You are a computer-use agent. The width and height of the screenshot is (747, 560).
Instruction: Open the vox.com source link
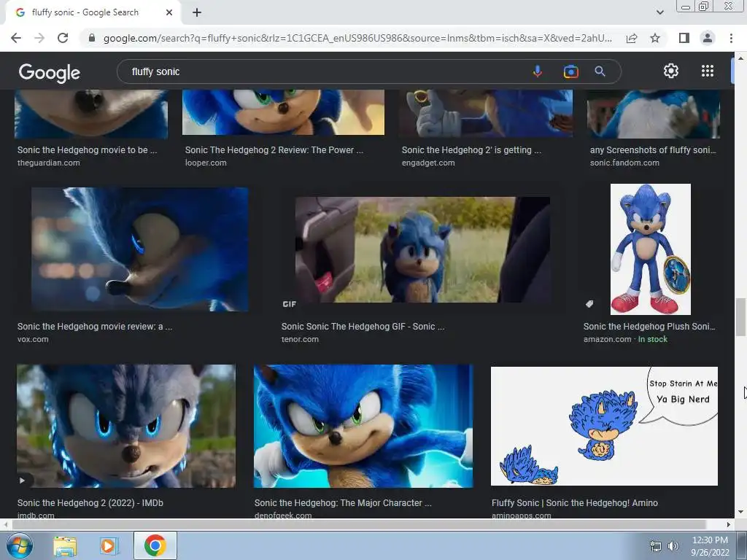[33, 340]
